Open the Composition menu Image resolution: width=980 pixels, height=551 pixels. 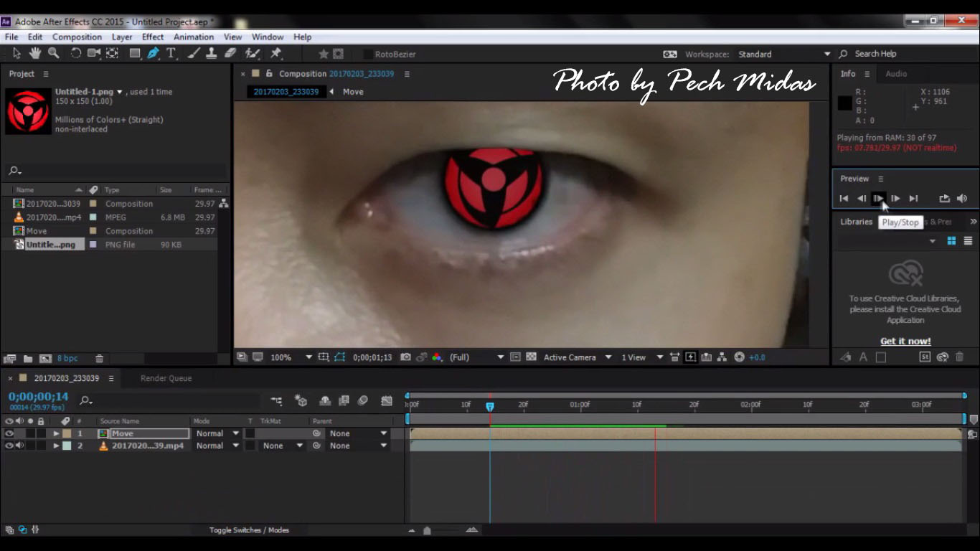pyautogui.click(x=77, y=37)
